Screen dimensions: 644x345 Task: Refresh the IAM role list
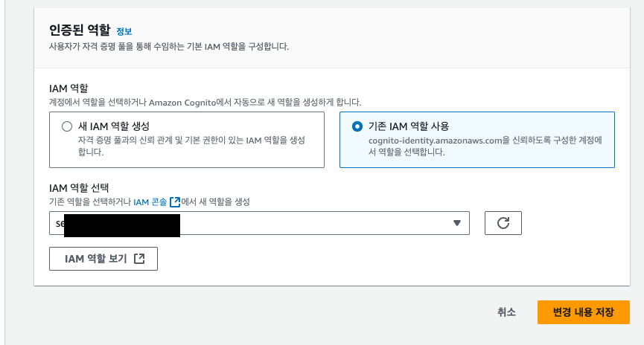(503, 223)
